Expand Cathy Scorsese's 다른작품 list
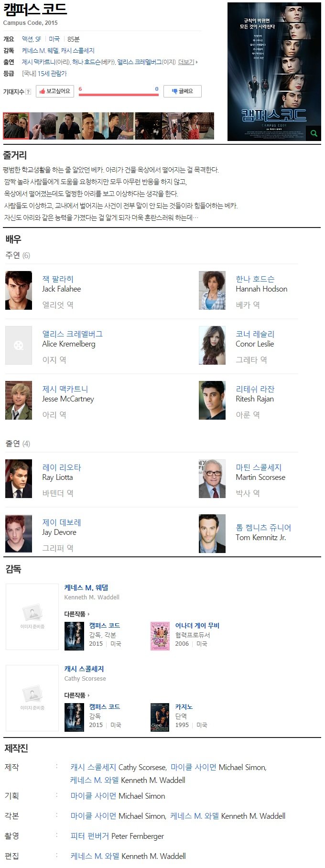The width and height of the screenshot is (325, 868). pos(77,695)
